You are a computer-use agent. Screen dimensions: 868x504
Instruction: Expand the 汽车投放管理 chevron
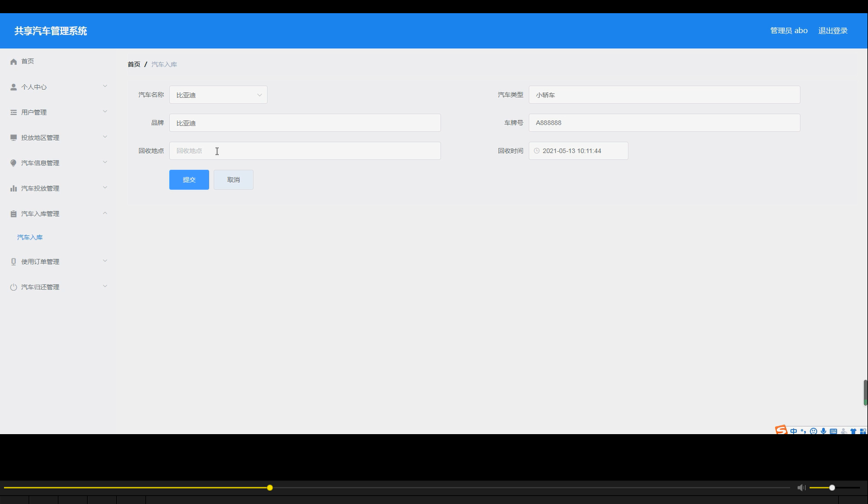pyautogui.click(x=105, y=188)
